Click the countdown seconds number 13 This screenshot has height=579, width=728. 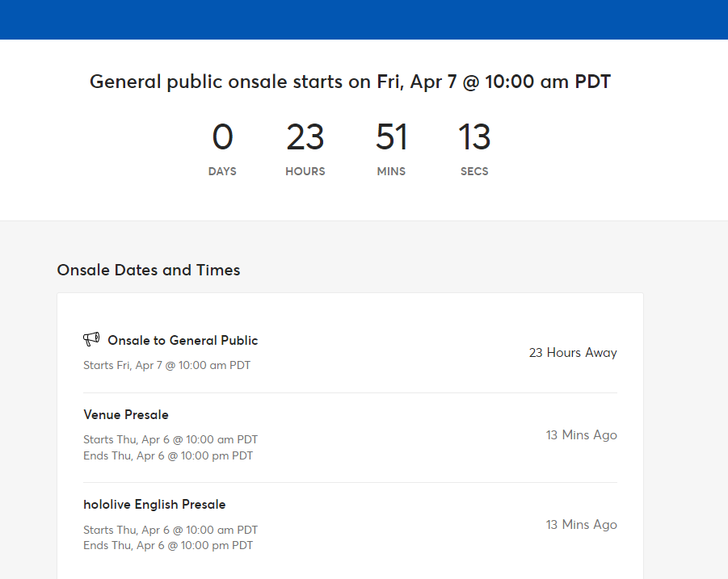pos(474,136)
